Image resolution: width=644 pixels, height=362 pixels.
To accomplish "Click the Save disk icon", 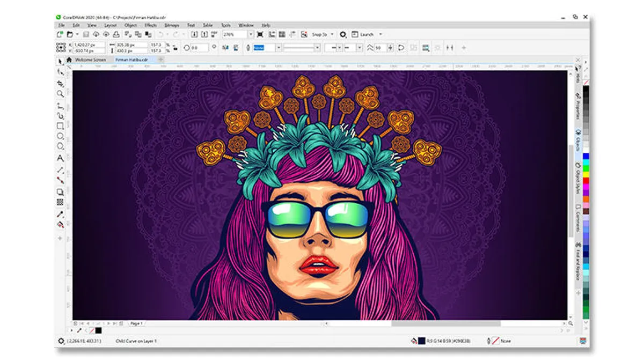I will (x=85, y=34).
